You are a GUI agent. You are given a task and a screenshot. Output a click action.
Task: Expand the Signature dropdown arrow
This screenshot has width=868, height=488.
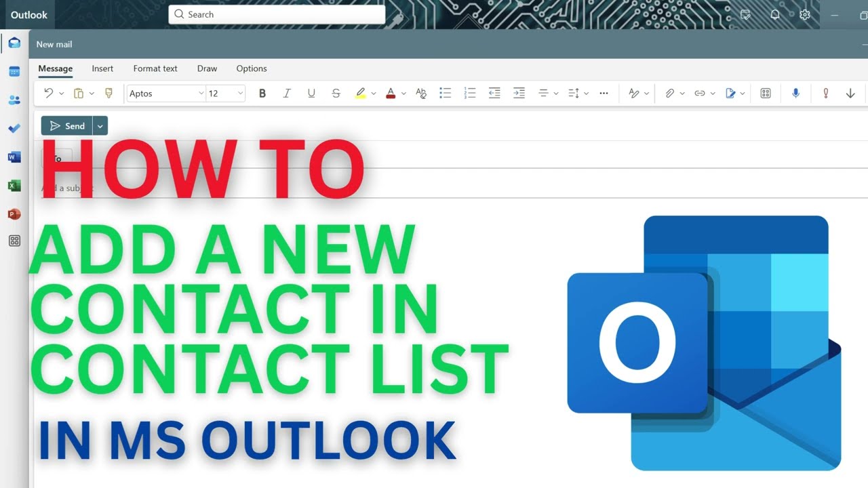[x=743, y=94]
